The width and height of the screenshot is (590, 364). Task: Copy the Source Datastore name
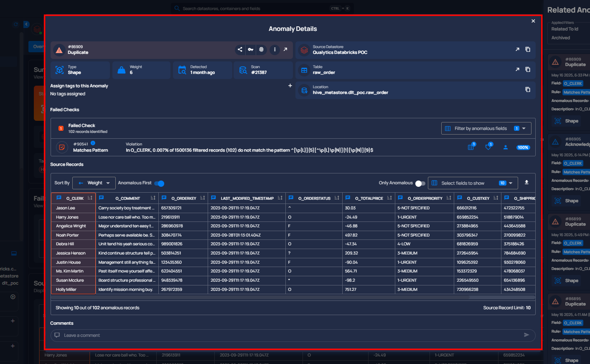click(528, 49)
